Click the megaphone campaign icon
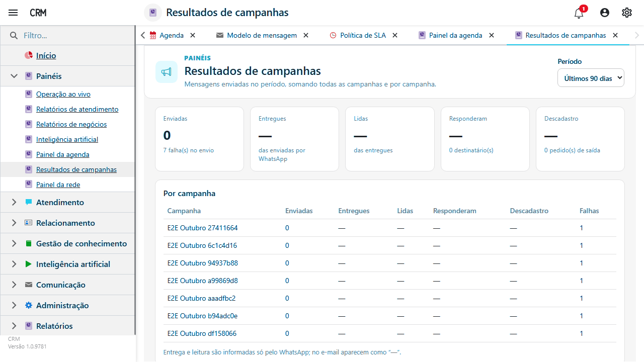The image size is (644, 362). pyautogui.click(x=167, y=72)
